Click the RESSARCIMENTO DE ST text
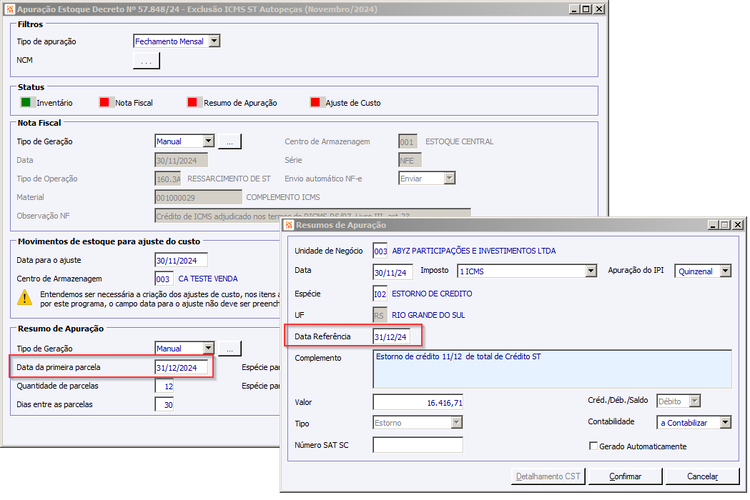 click(229, 179)
